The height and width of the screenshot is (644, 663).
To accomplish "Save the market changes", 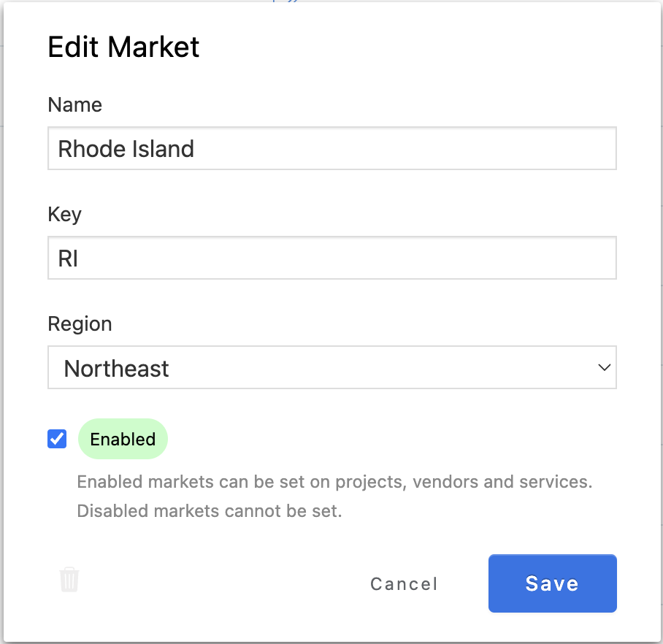I will pyautogui.click(x=552, y=583).
